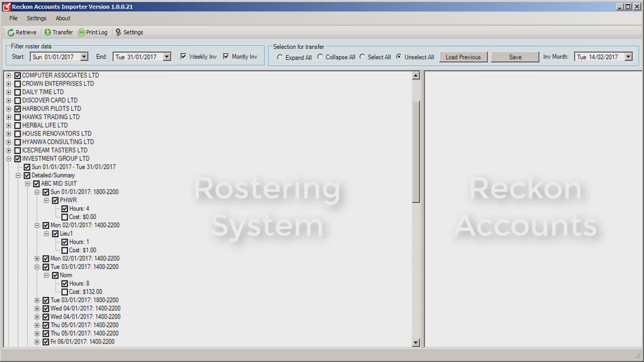Check the Cost: $132.00 checkbox
This screenshot has width=644, height=362.
pos(65,292)
